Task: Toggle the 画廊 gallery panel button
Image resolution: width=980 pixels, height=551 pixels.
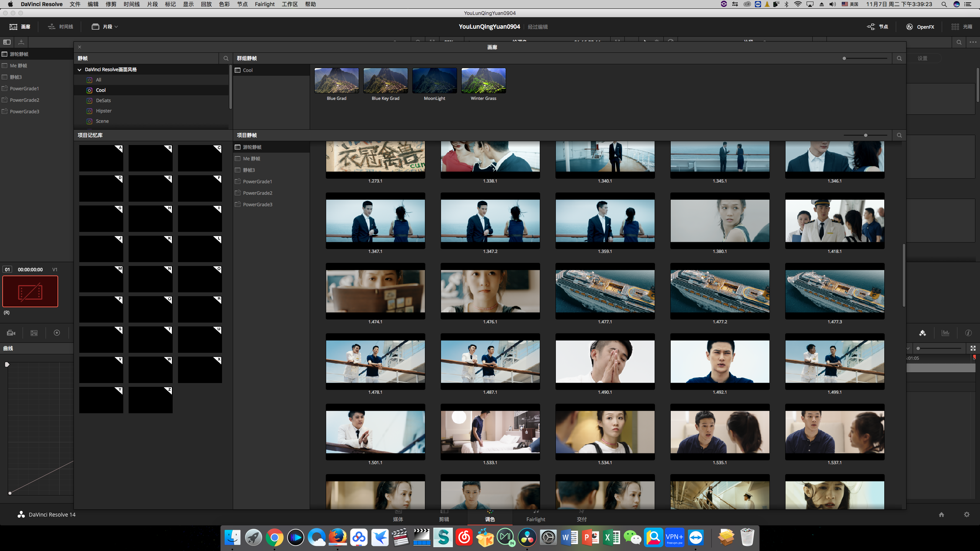Action: tap(20, 27)
